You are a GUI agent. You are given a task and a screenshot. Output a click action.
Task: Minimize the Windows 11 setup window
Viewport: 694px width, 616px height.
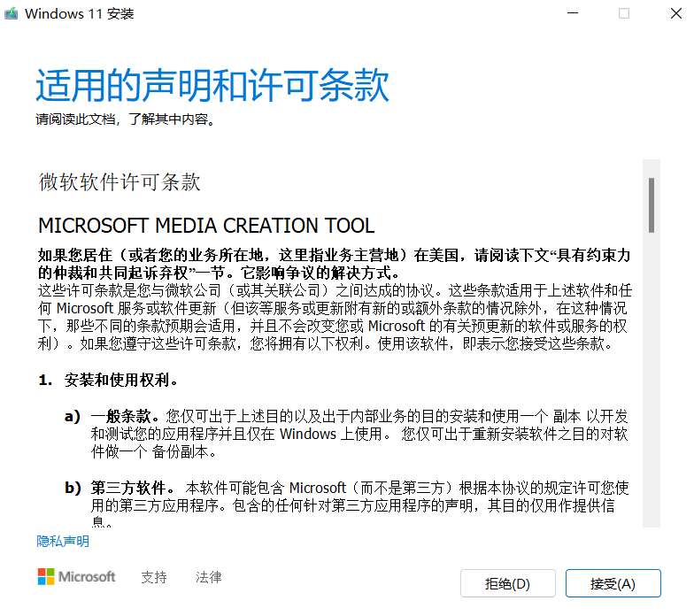[x=573, y=13]
